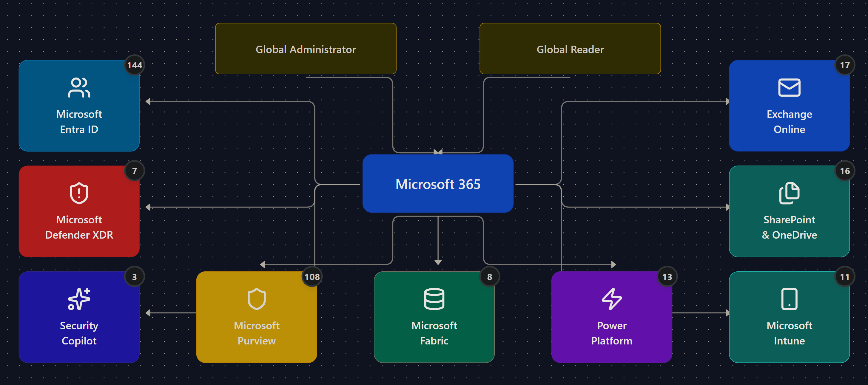868x385 pixels.
Task: Click the database icon on Microsoft Fabric
Action: point(434,299)
